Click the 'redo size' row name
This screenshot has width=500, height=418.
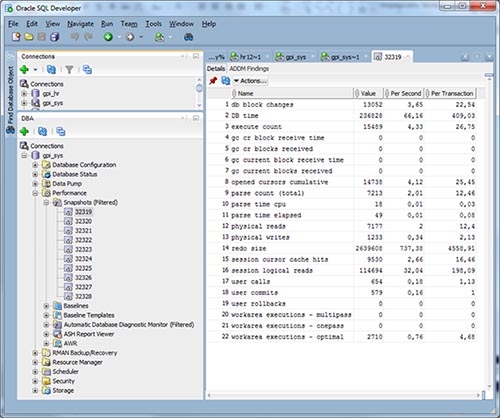(x=249, y=248)
